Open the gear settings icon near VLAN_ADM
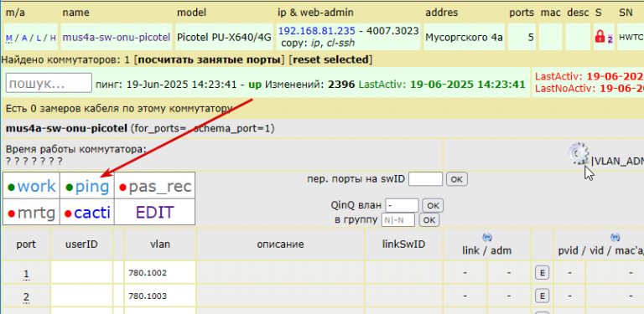This screenshot has height=314, width=644. click(x=579, y=153)
